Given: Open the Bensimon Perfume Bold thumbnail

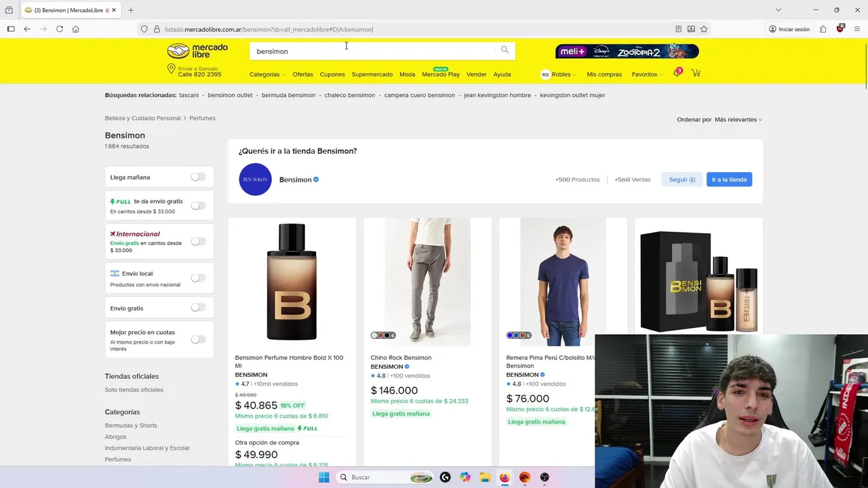Looking at the screenshot, I should 292,282.
